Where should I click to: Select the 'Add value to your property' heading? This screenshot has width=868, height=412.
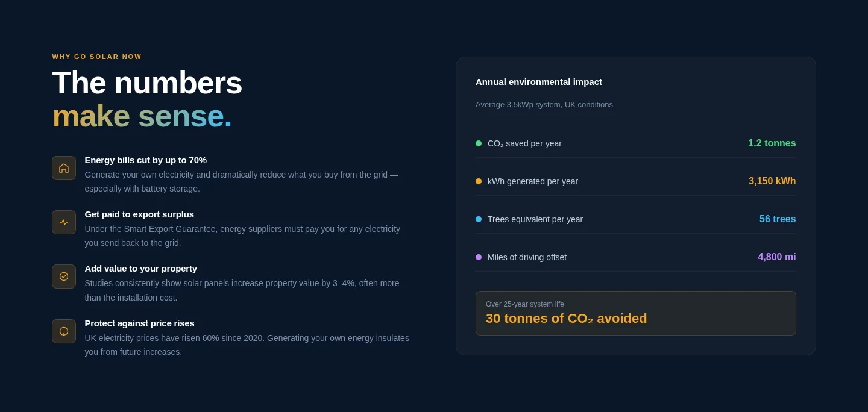pos(141,269)
